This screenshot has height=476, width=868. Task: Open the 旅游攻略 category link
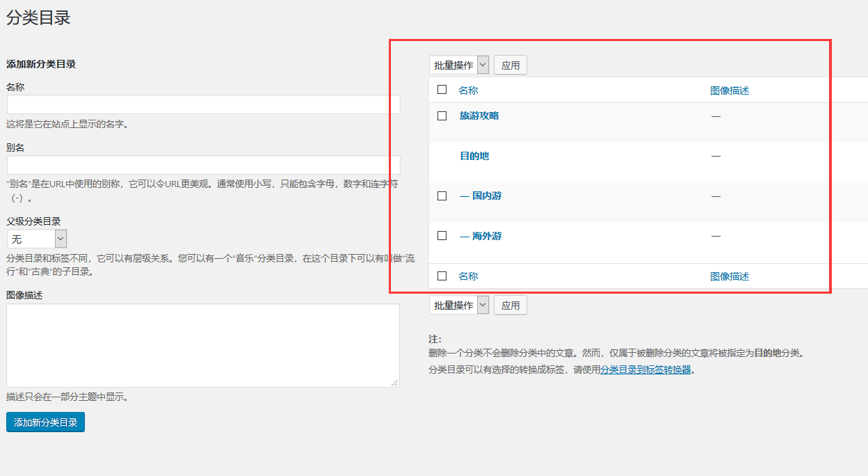(x=479, y=116)
